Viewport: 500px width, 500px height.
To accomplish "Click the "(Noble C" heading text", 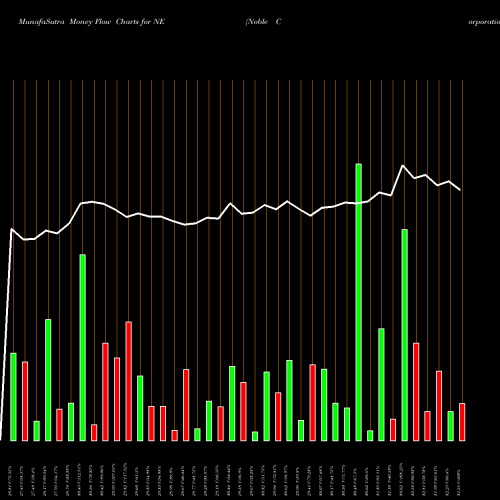I will click(263, 22).
